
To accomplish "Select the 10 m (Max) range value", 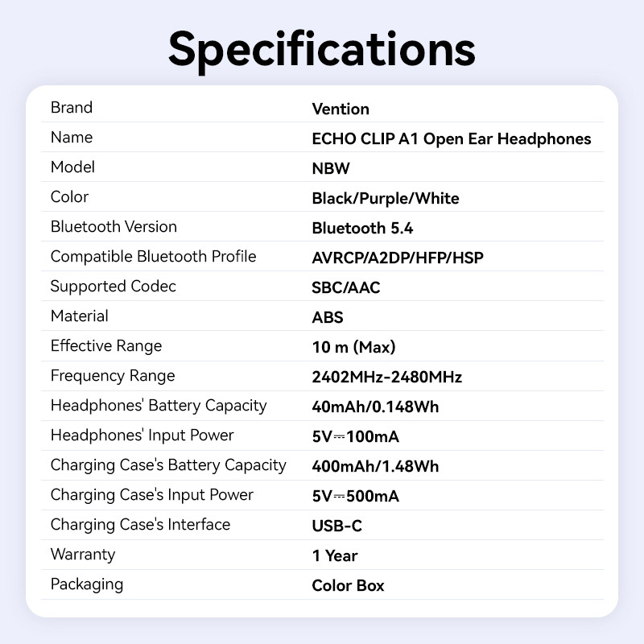I will point(353,347).
